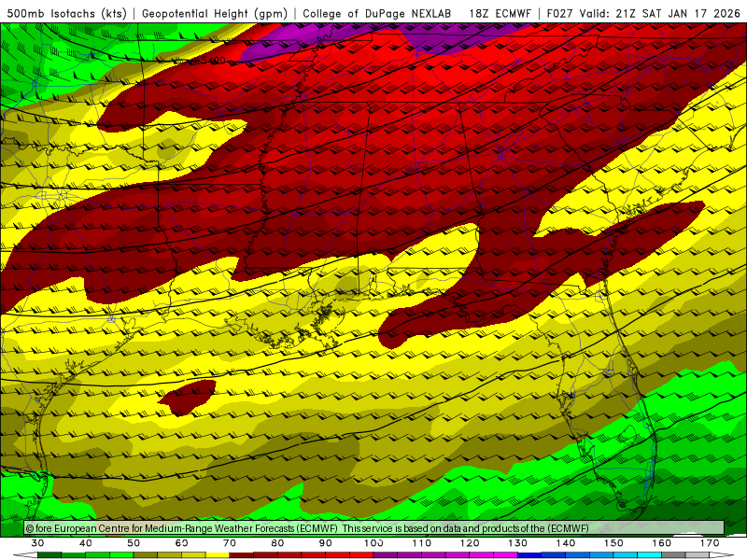
Task: Select the magenta 125-130 kt legend swatch
Action: coord(506,555)
